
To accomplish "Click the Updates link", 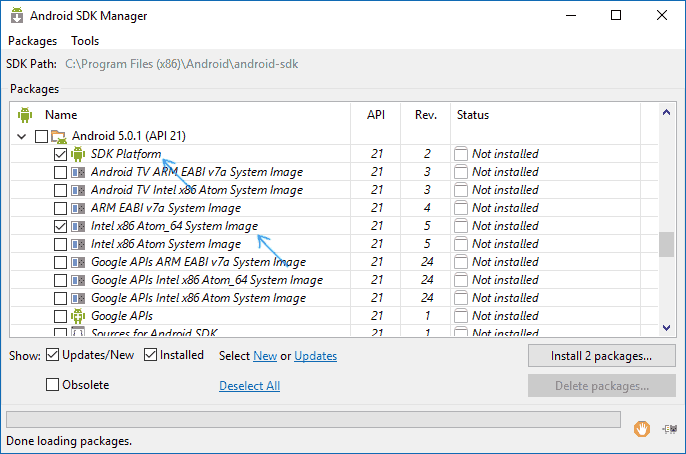I will pyautogui.click(x=315, y=356).
